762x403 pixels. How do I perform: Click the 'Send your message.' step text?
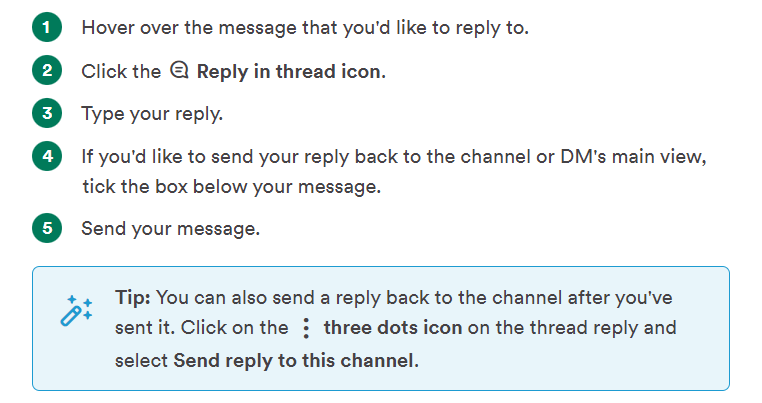pos(171,228)
